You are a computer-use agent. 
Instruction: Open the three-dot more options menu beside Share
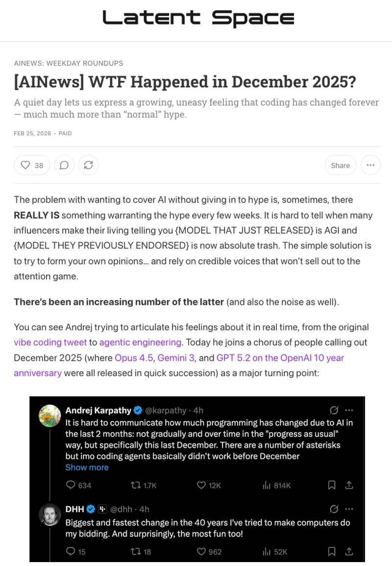tap(370, 165)
